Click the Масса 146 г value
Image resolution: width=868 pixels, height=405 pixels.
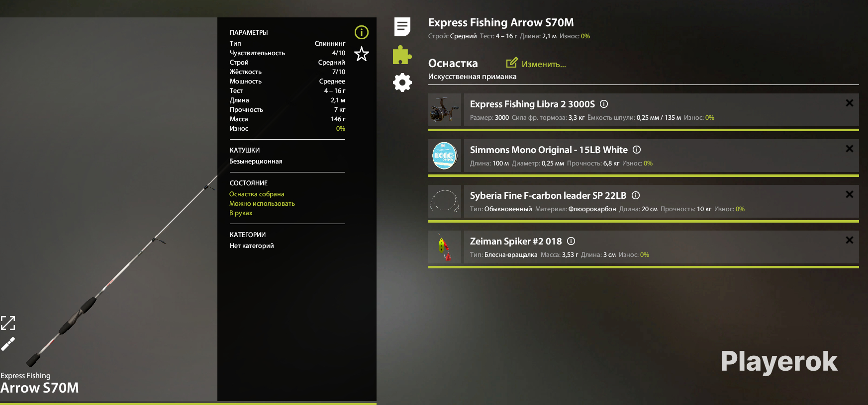coord(338,119)
